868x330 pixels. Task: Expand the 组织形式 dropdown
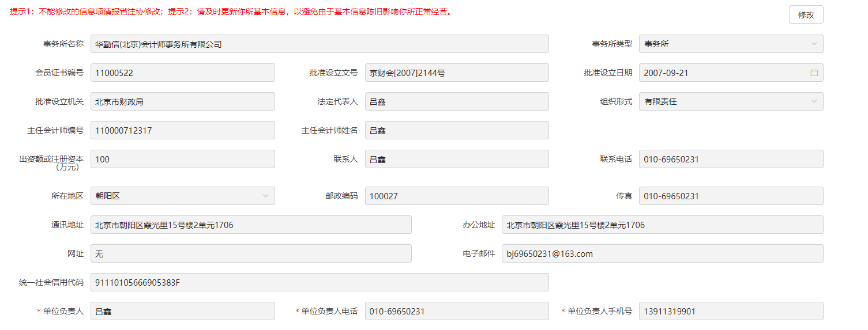click(731, 101)
